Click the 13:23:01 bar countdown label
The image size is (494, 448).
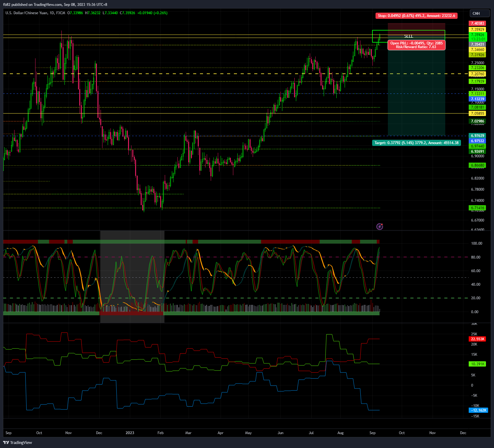tap(478, 39)
